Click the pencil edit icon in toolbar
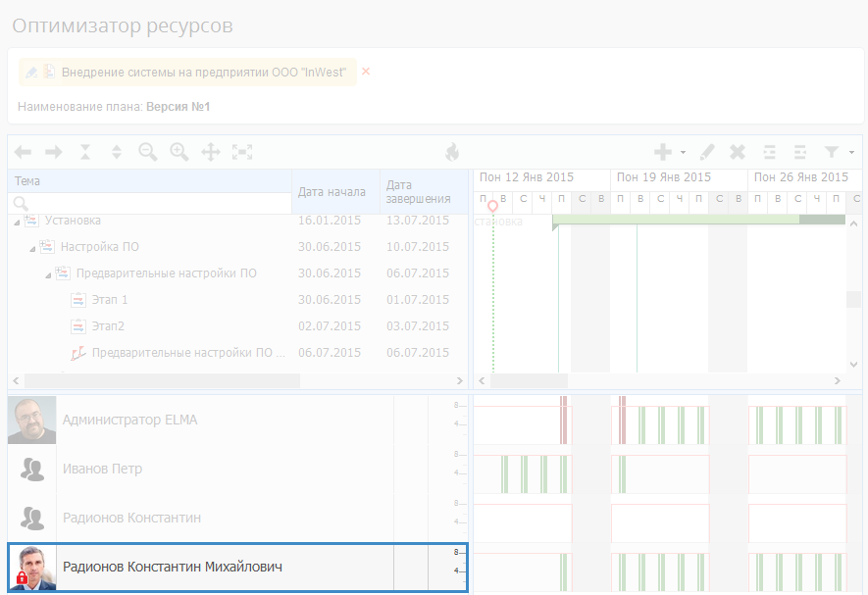 click(x=707, y=152)
